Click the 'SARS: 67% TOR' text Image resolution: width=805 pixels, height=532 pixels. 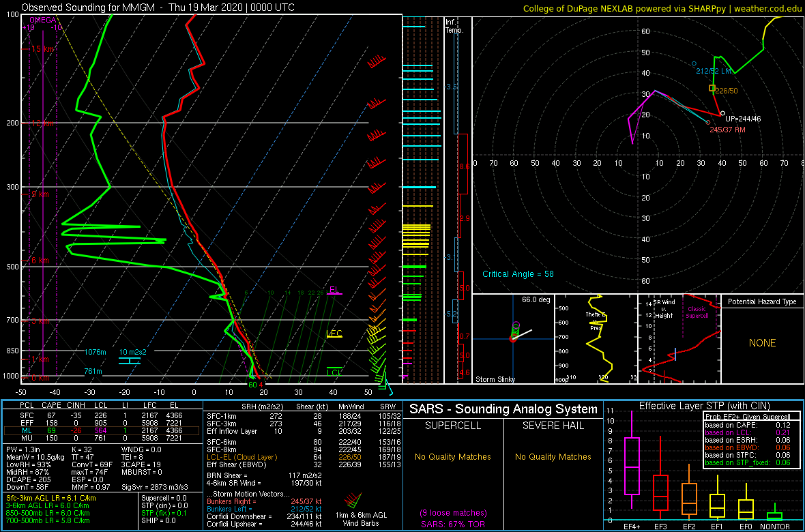tap(452, 523)
